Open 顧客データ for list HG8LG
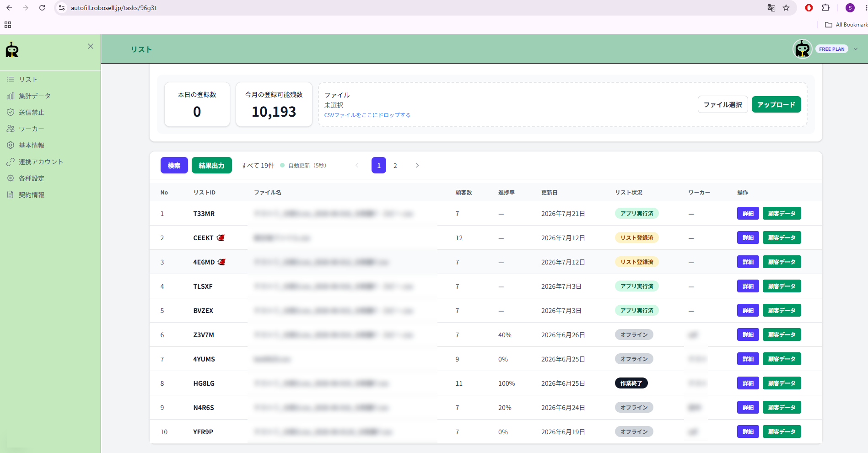The image size is (868, 453). point(782,383)
